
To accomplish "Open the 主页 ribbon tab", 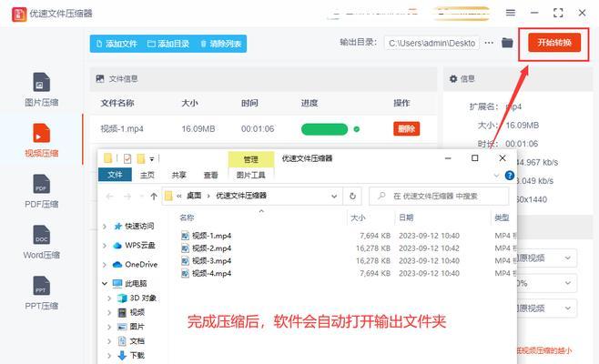I will 147,175.
